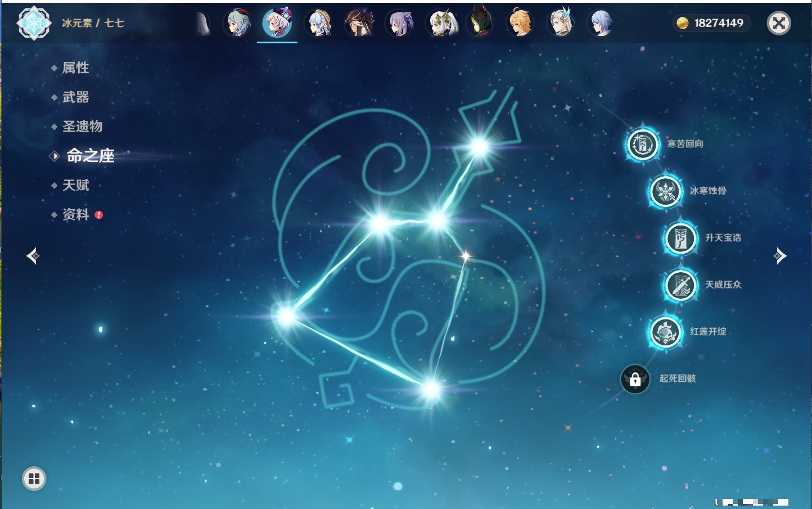
Task: Switch to the white-haired avatar with the blue feather
Action: coord(561,23)
